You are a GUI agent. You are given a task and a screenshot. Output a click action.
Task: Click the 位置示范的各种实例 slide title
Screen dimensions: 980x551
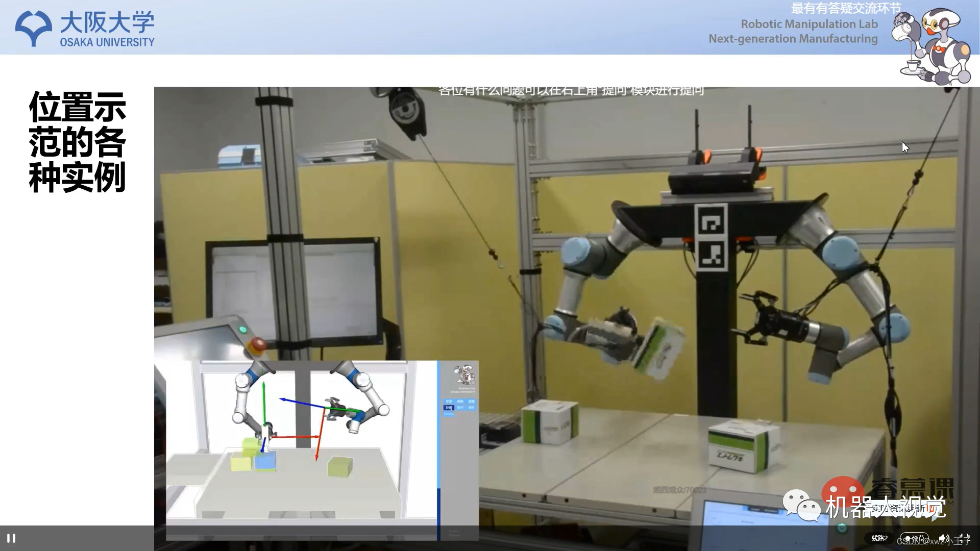tap(77, 142)
